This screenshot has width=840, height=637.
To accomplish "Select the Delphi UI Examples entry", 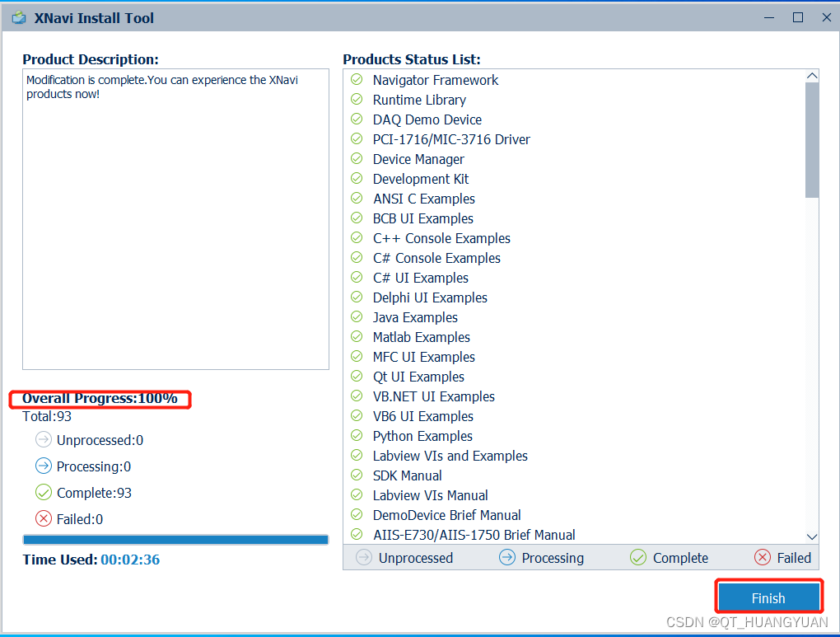I will [x=430, y=297].
